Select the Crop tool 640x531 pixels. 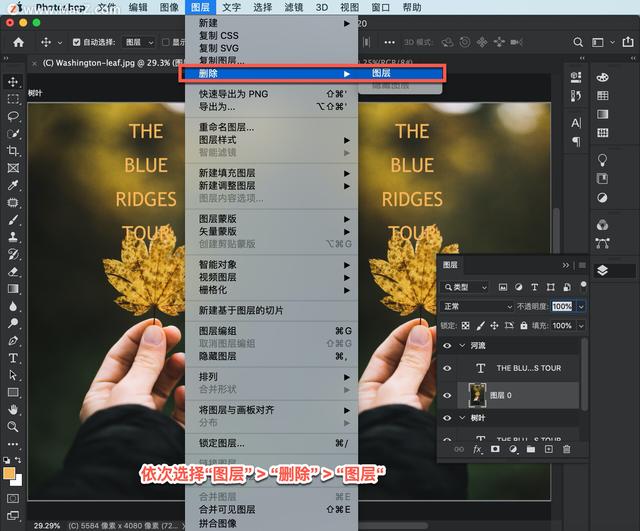click(x=13, y=150)
